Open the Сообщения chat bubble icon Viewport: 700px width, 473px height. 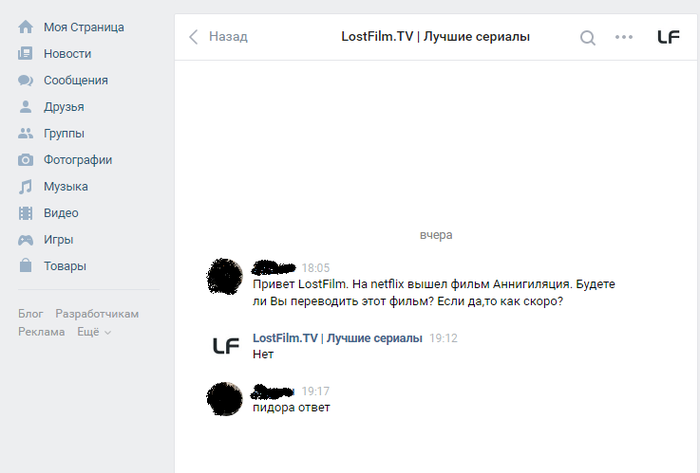tap(25, 80)
